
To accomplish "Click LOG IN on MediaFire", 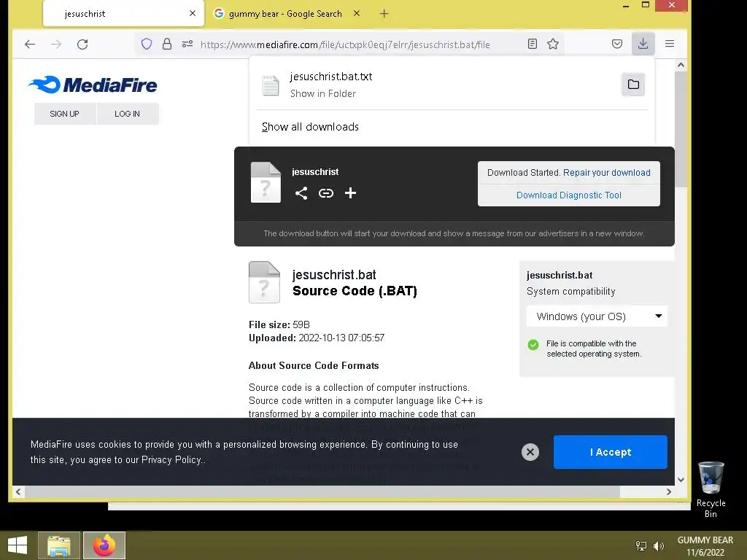I will (x=127, y=114).
